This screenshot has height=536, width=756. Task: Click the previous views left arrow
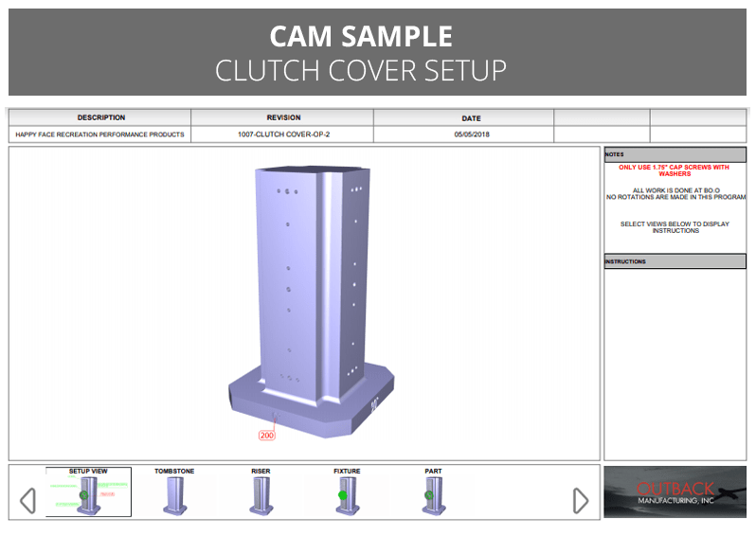27,500
